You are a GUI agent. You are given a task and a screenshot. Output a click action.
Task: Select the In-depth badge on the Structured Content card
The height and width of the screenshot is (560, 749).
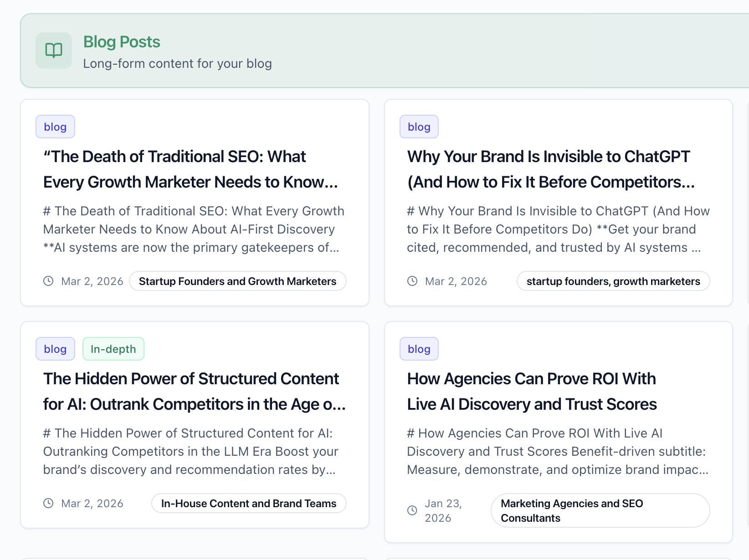(x=113, y=348)
